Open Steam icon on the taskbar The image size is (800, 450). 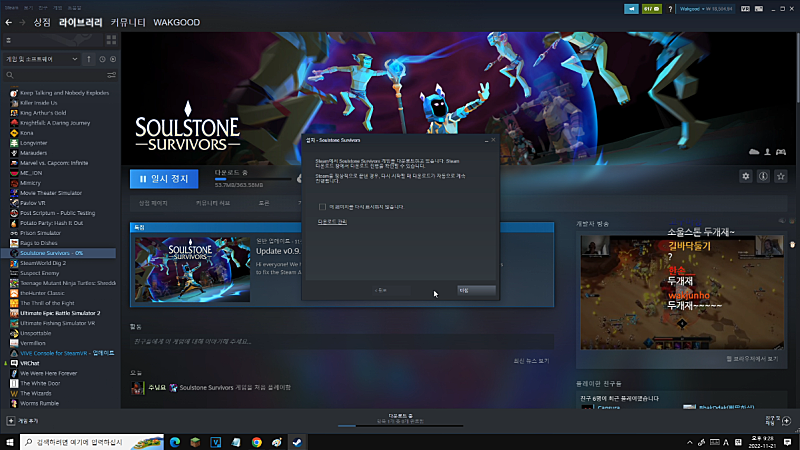pos(297,442)
